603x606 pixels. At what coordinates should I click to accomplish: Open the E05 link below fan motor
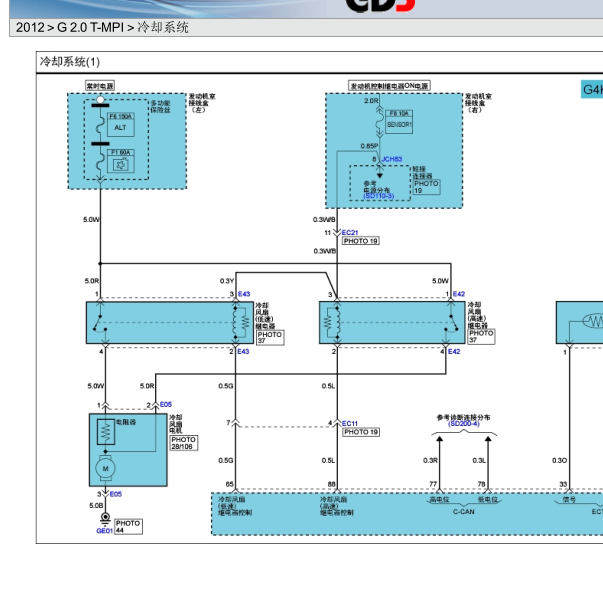[x=116, y=494]
